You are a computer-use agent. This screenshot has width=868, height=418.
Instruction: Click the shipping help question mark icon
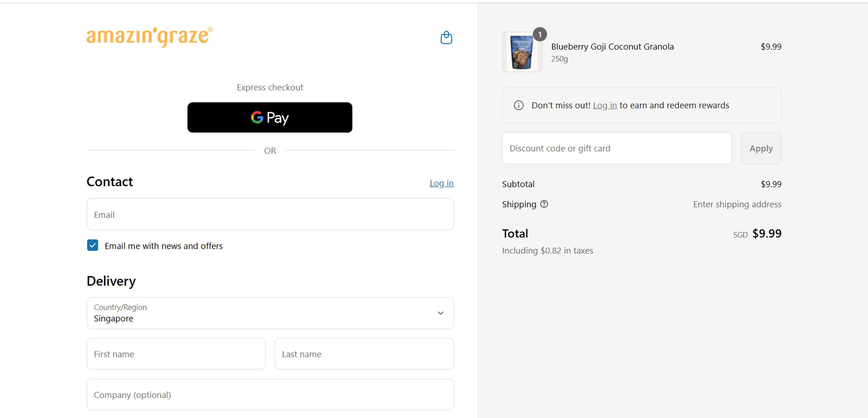click(x=544, y=204)
